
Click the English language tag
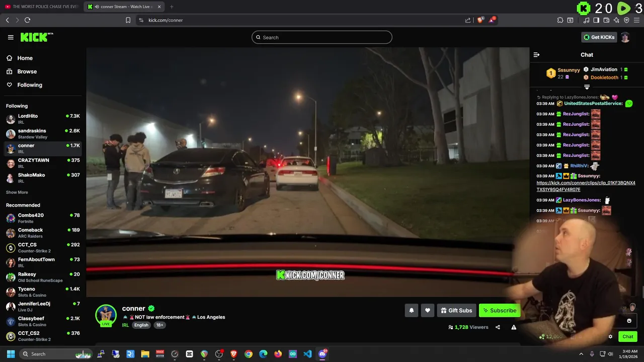click(141, 325)
